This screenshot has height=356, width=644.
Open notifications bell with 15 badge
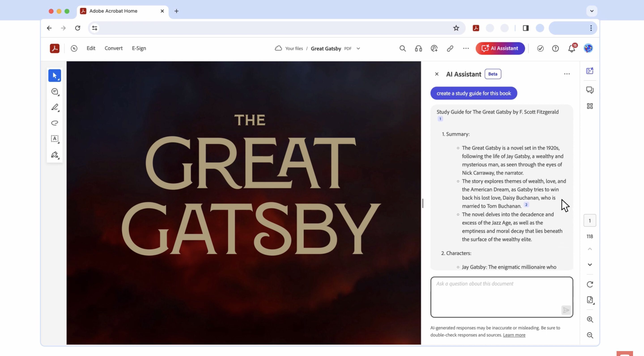click(x=572, y=48)
